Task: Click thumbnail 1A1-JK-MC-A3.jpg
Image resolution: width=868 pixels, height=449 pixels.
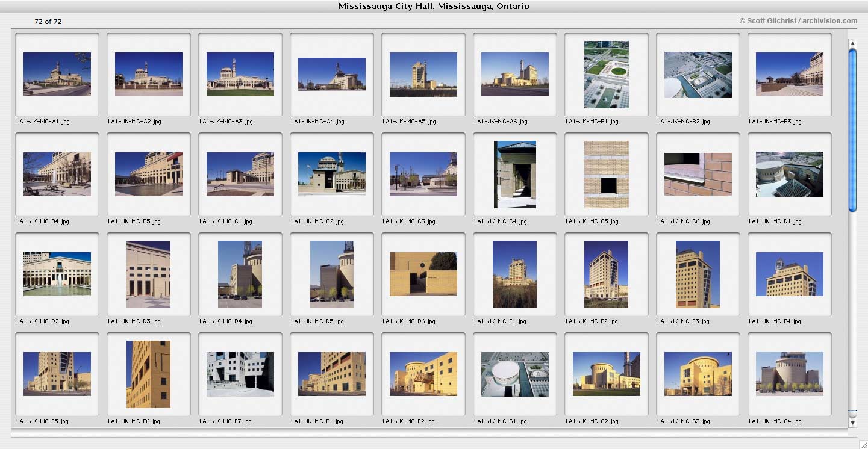Action: coord(240,74)
